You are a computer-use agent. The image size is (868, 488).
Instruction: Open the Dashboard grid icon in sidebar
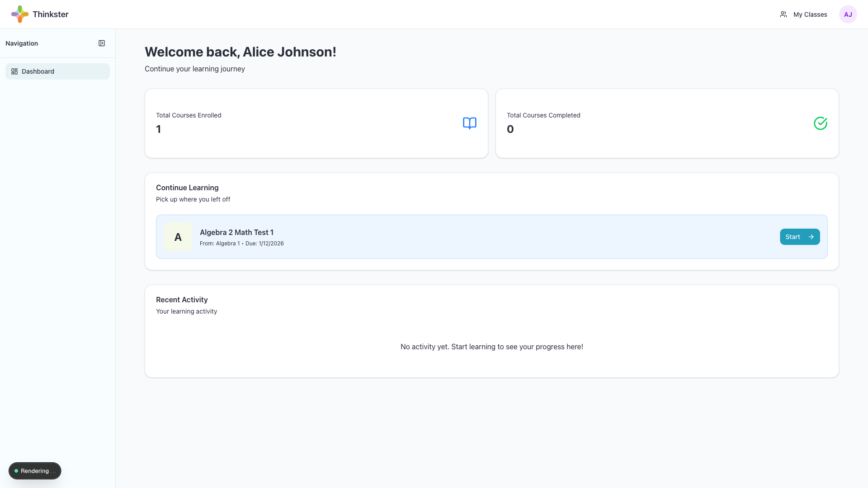[14, 71]
